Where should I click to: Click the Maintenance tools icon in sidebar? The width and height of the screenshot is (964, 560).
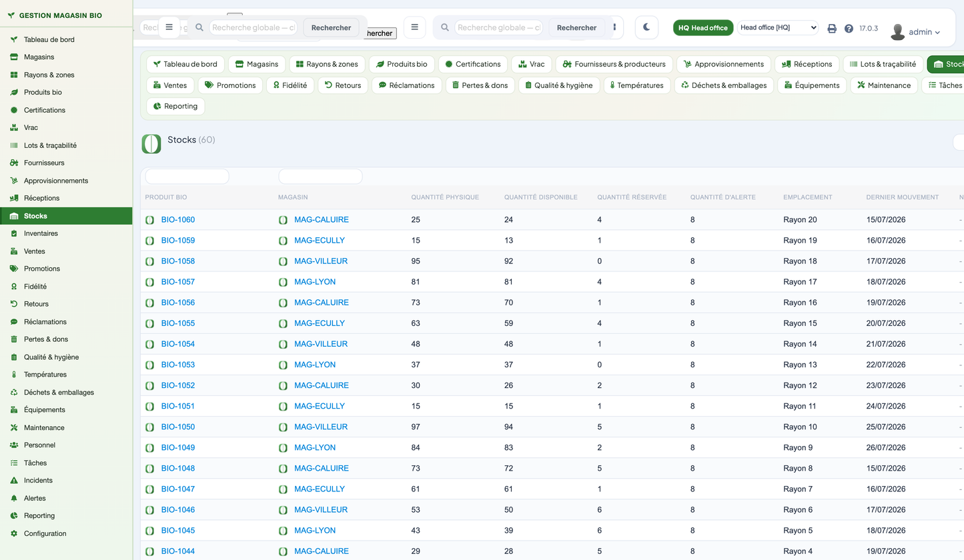click(x=14, y=428)
